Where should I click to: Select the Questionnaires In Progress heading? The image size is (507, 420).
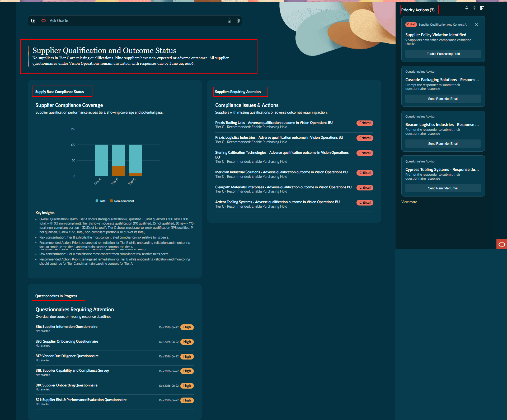[x=56, y=296]
